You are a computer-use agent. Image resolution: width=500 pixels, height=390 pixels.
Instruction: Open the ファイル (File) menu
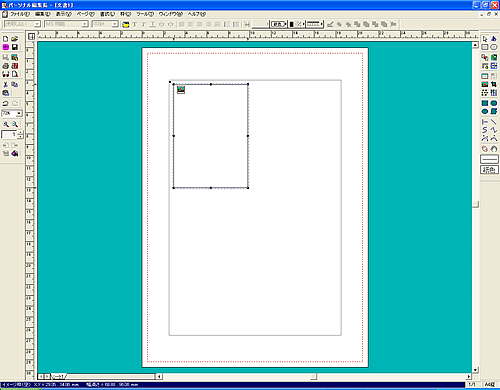coord(20,14)
